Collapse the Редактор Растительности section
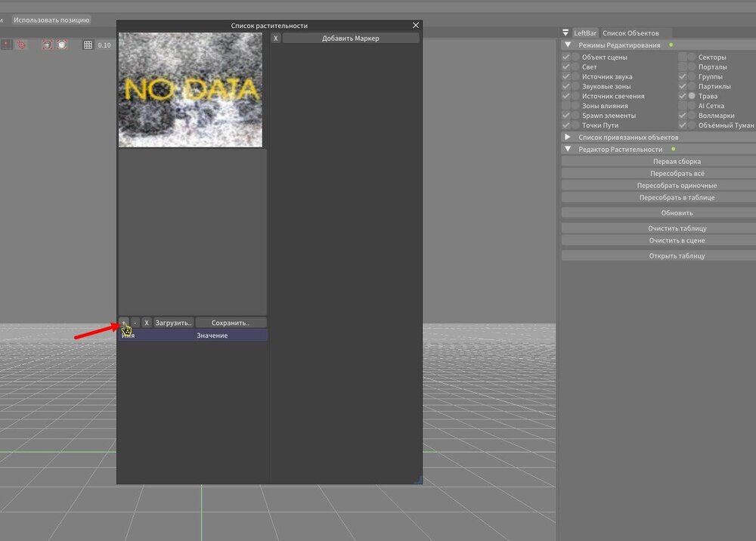 click(x=567, y=150)
